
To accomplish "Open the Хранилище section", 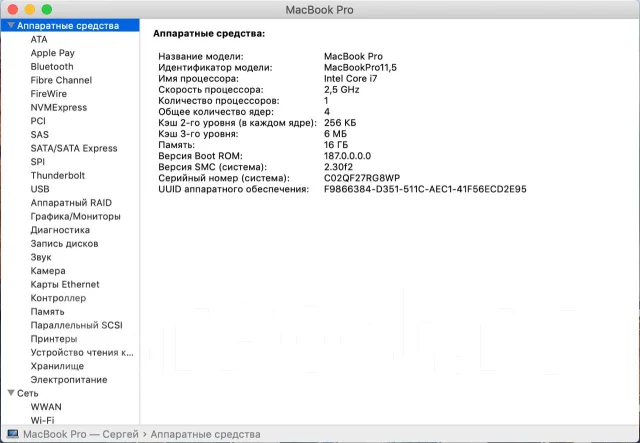I will [x=57, y=366].
